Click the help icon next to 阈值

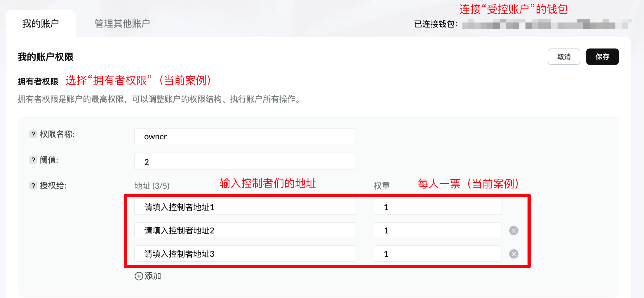pyautogui.click(x=33, y=160)
